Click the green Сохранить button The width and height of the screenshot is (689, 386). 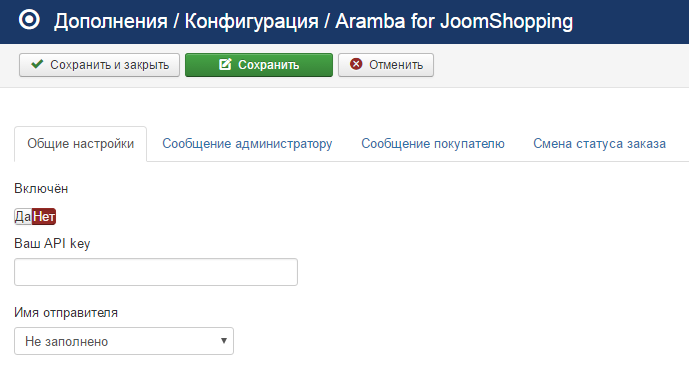click(x=259, y=65)
